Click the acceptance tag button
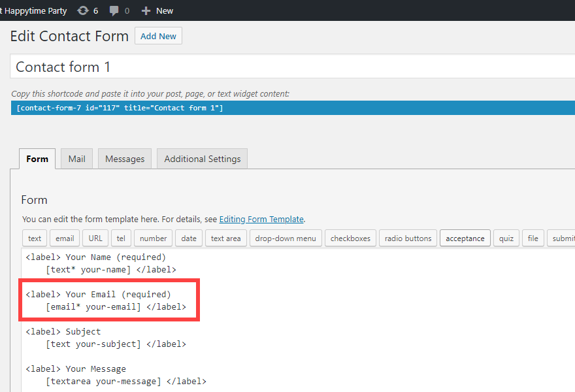 465,238
